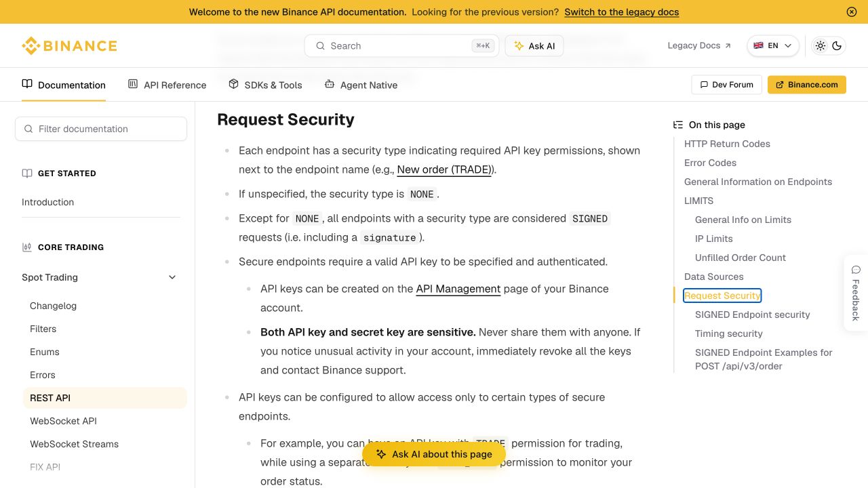Click the Binance logo
The image size is (868, 488).
69,46
